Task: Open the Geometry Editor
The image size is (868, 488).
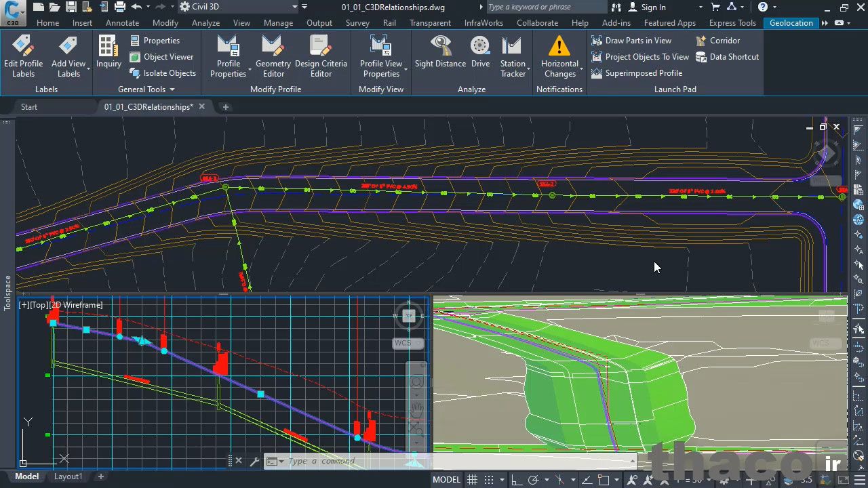Action: [273, 56]
